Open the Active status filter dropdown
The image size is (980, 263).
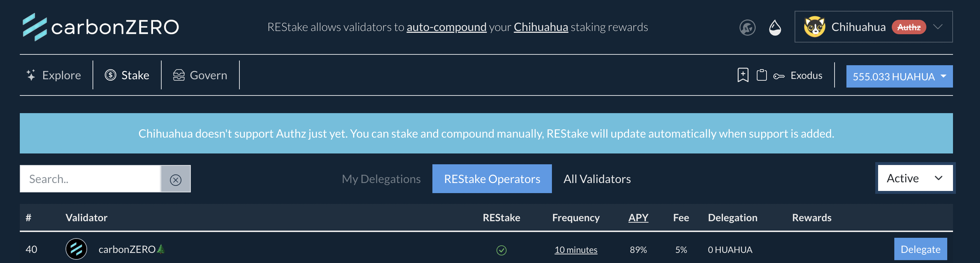(x=914, y=178)
